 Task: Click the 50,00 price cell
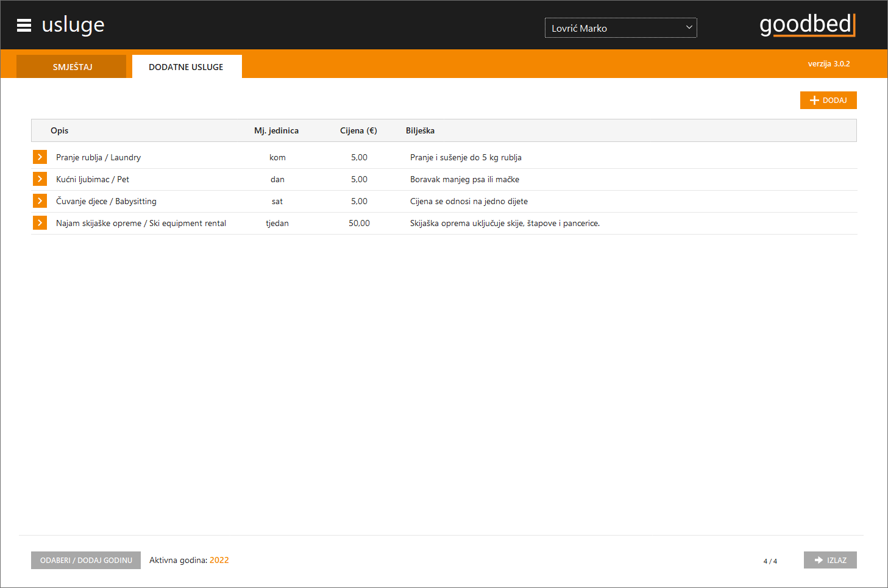pyautogui.click(x=360, y=223)
